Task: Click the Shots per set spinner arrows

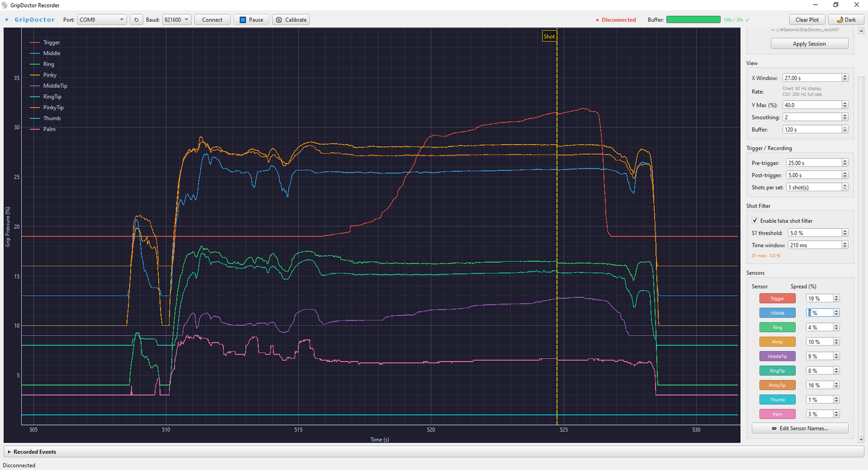Action: pos(845,187)
